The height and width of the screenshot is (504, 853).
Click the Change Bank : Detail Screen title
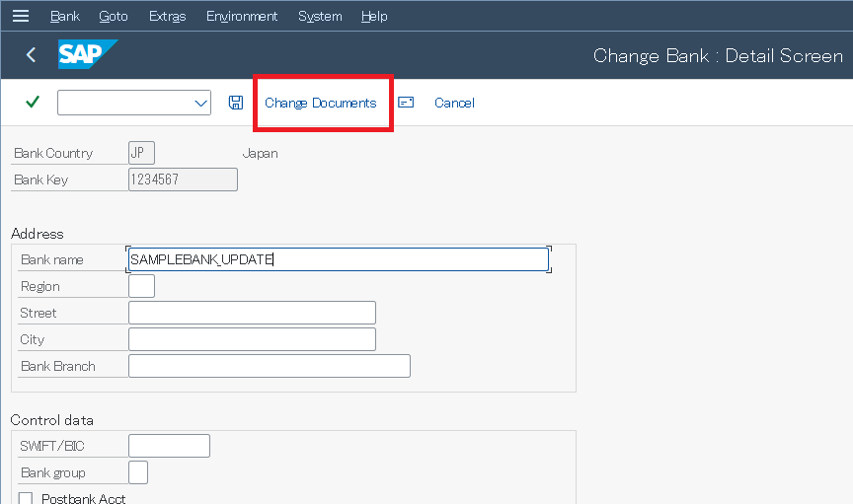click(718, 55)
